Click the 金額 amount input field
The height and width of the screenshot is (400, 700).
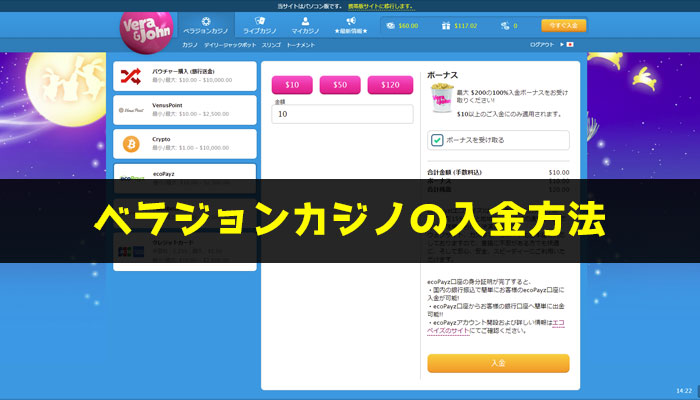(x=342, y=114)
